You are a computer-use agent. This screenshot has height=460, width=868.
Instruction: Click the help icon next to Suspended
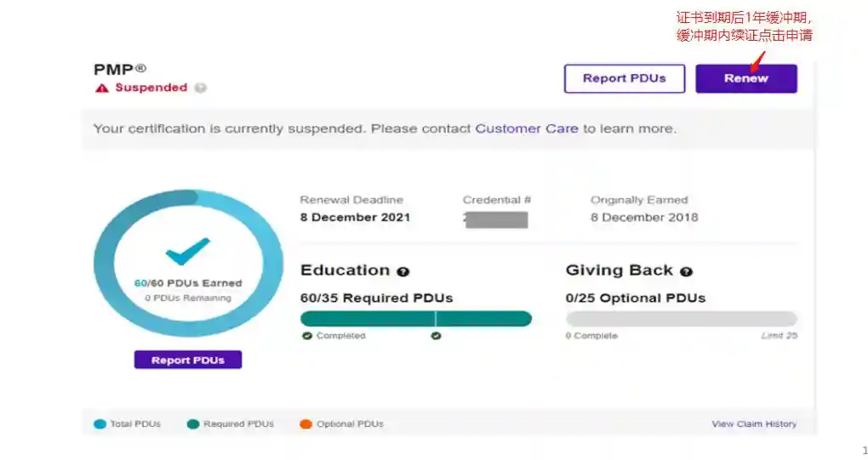[x=200, y=88]
